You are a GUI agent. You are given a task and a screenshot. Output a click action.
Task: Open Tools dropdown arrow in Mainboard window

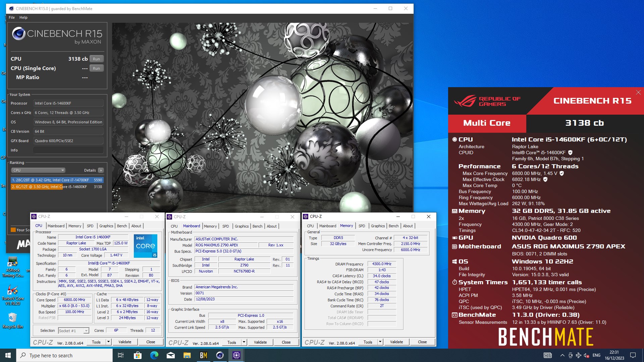[244, 342]
